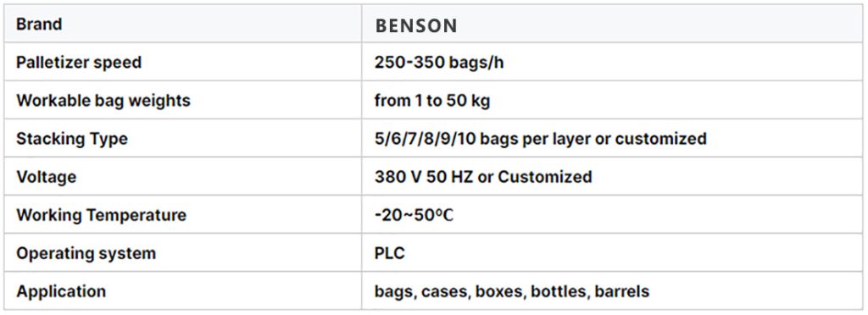The width and height of the screenshot is (868, 315).
Task: Select the from 1 to 50 kg value
Action: click(x=432, y=101)
